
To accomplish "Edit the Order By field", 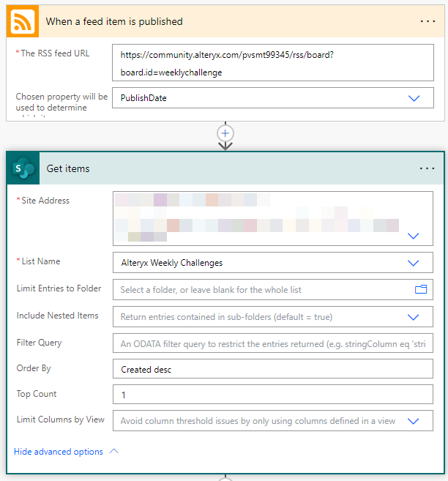I will tap(273, 369).
